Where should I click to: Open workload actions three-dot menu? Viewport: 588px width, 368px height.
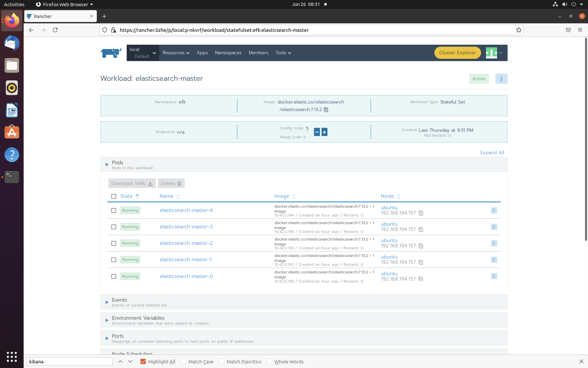(501, 79)
